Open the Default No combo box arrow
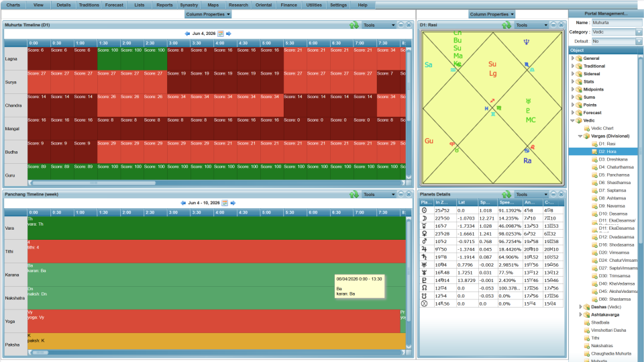Viewport: 644px width, 362px height. click(639, 42)
